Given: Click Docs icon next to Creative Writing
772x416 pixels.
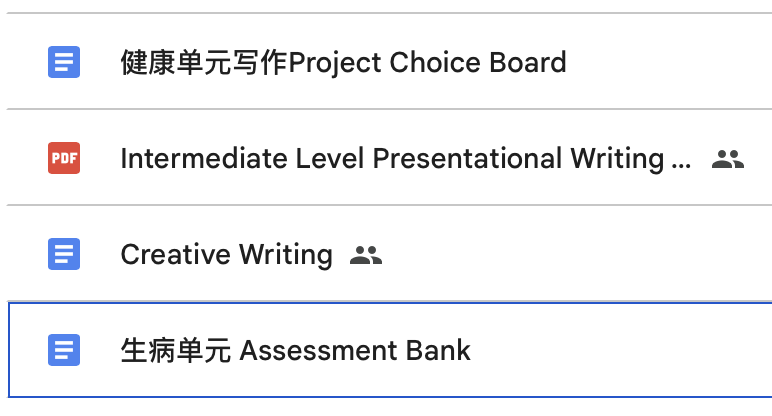Looking at the screenshot, I should 64,255.
